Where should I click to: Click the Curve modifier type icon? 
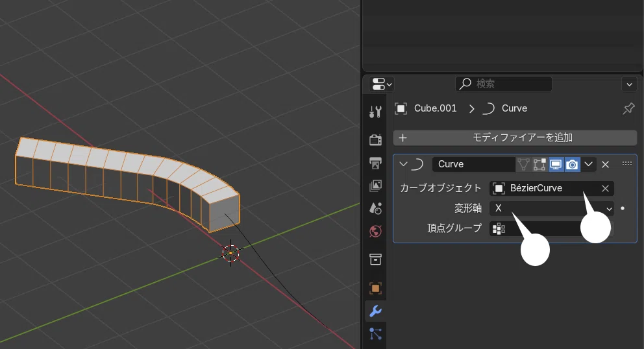[x=417, y=164]
